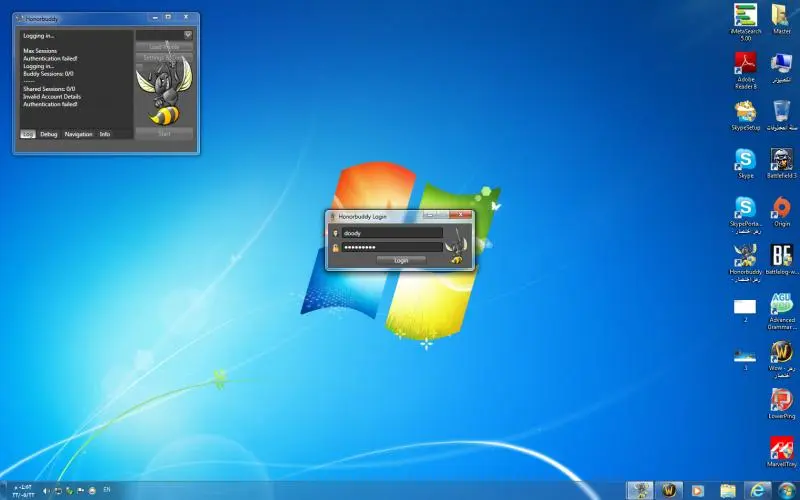Open the Windows Start orb
The height and width of the screenshot is (500, 800).
coord(787,490)
